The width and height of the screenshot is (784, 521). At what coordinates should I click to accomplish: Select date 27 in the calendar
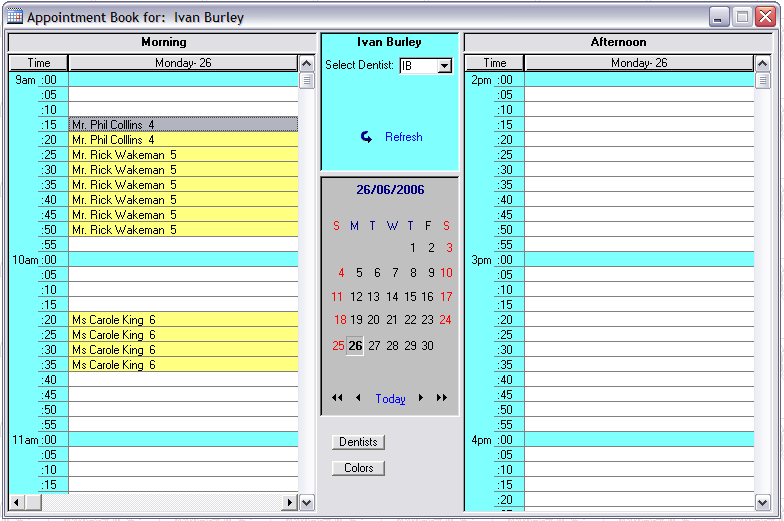pyautogui.click(x=374, y=346)
